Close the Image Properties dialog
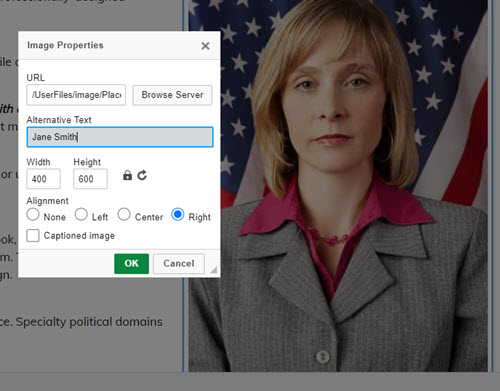 coord(205,46)
